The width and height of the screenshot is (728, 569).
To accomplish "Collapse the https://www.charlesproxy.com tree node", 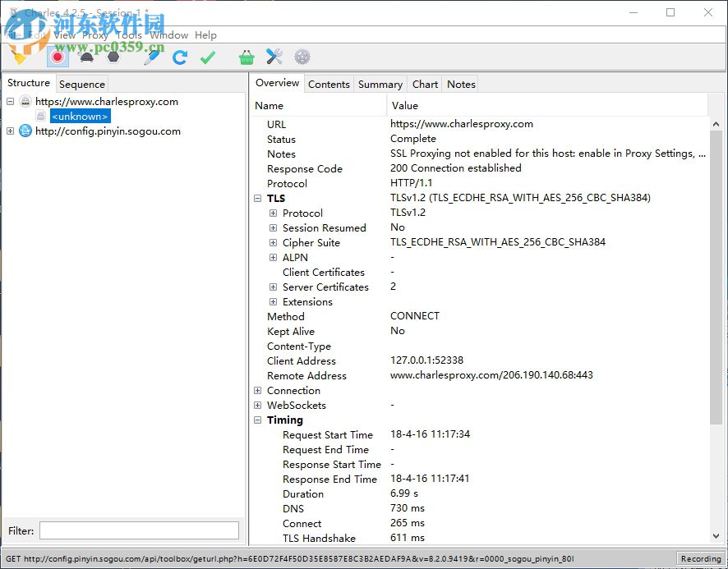I will pos(10,102).
